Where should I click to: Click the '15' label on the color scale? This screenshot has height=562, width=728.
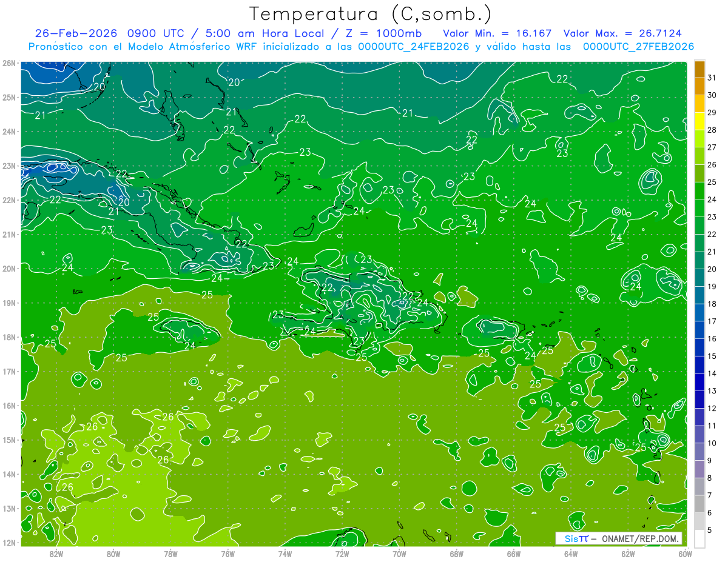coord(712,356)
